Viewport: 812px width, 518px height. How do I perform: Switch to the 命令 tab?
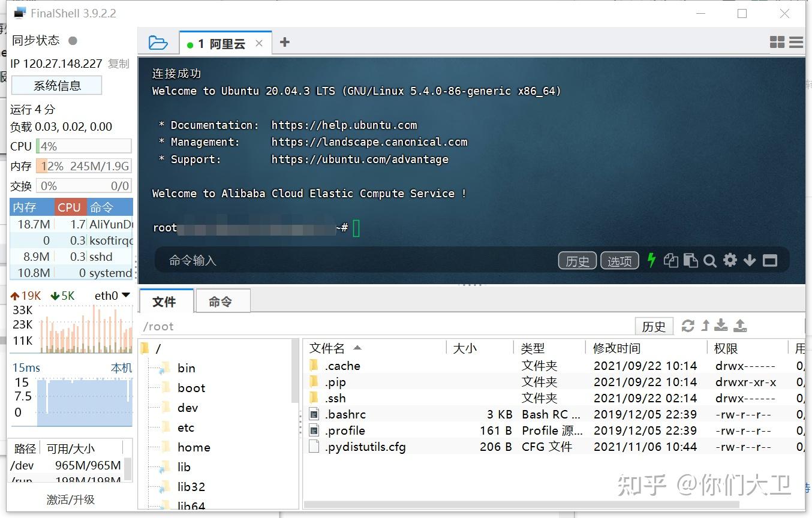coord(222,302)
